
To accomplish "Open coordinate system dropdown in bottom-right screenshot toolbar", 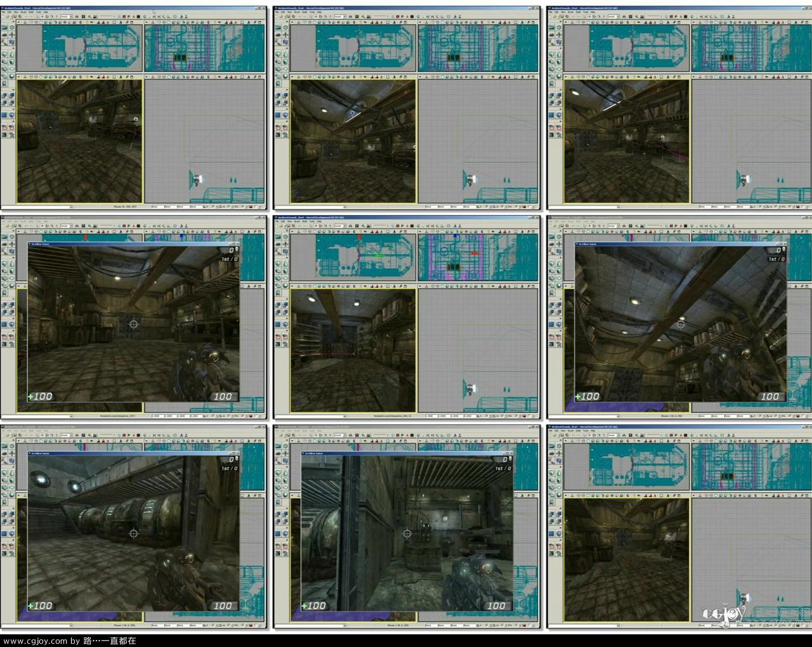I will [x=615, y=435].
